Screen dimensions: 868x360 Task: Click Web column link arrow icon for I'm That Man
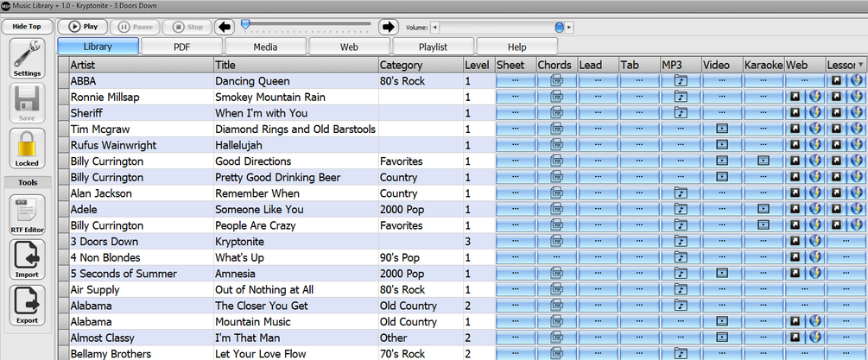pyautogui.click(x=795, y=338)
